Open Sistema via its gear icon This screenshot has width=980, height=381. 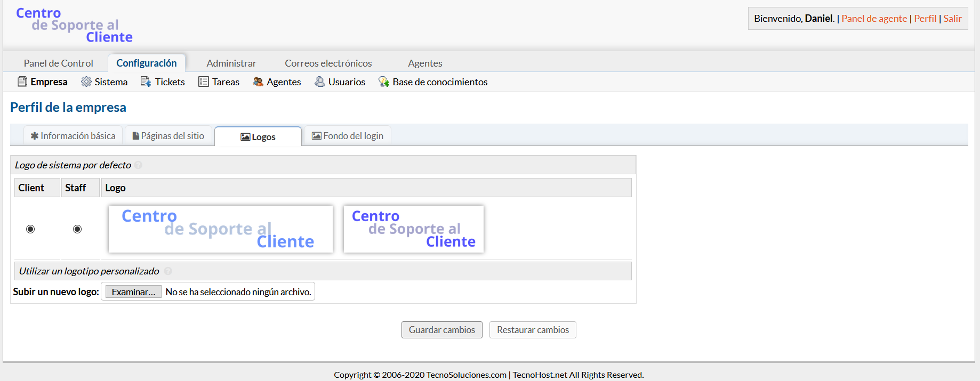86,82
